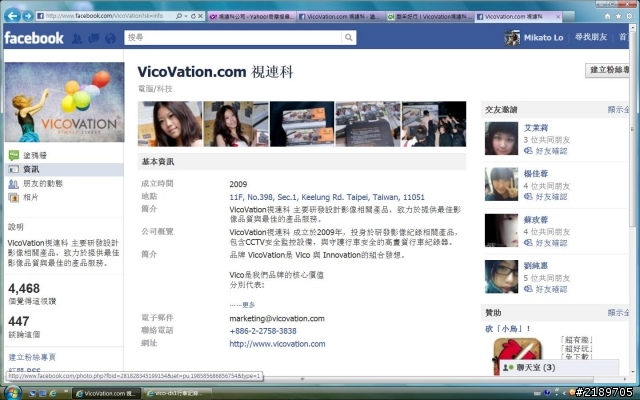The width and height of the screenshot is (640, 400).
Task: Click the 塗鴉牆 wall icon in sidebar
Action: 14,155
